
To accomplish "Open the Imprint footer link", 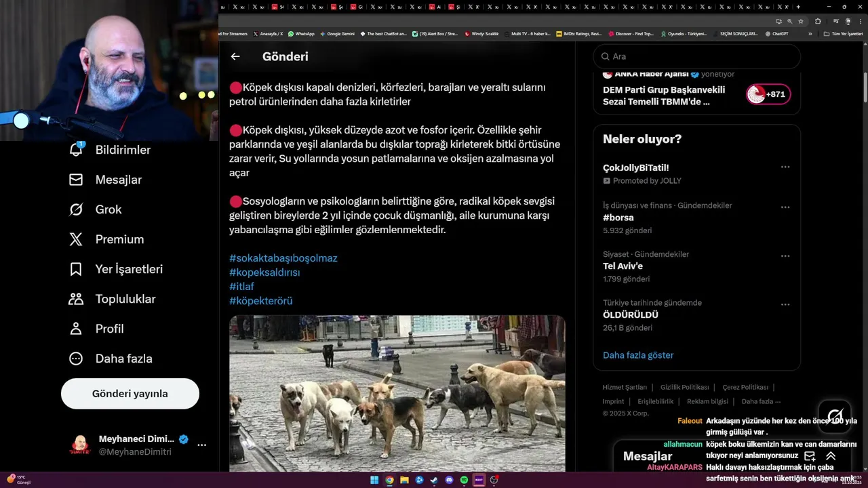I will pyautogui.click(x=613, y=401).
